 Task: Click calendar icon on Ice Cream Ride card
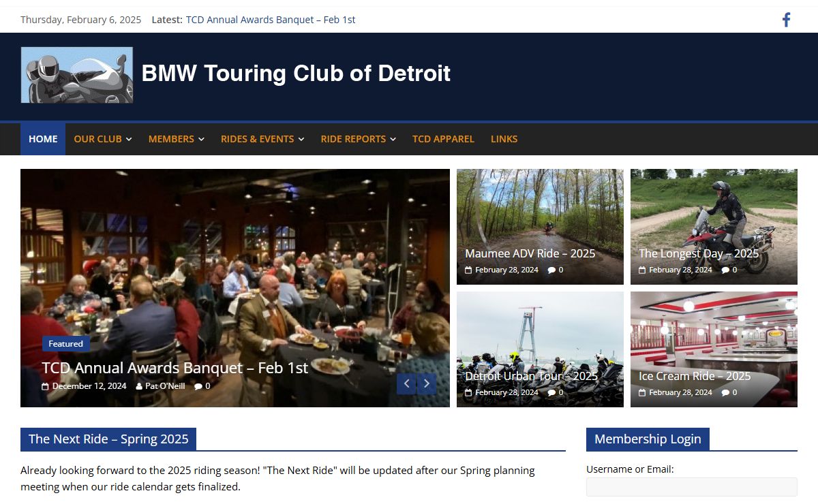pos(642,393)
